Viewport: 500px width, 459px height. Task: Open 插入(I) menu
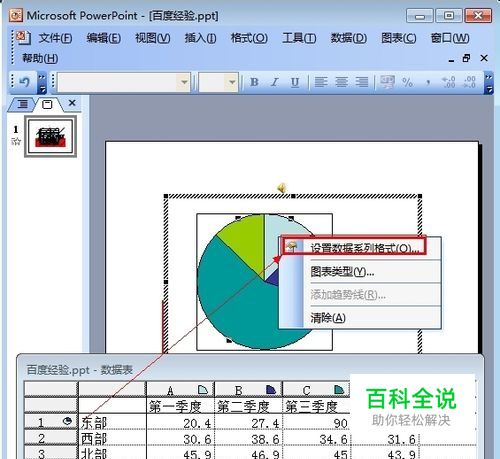point(201,38)
